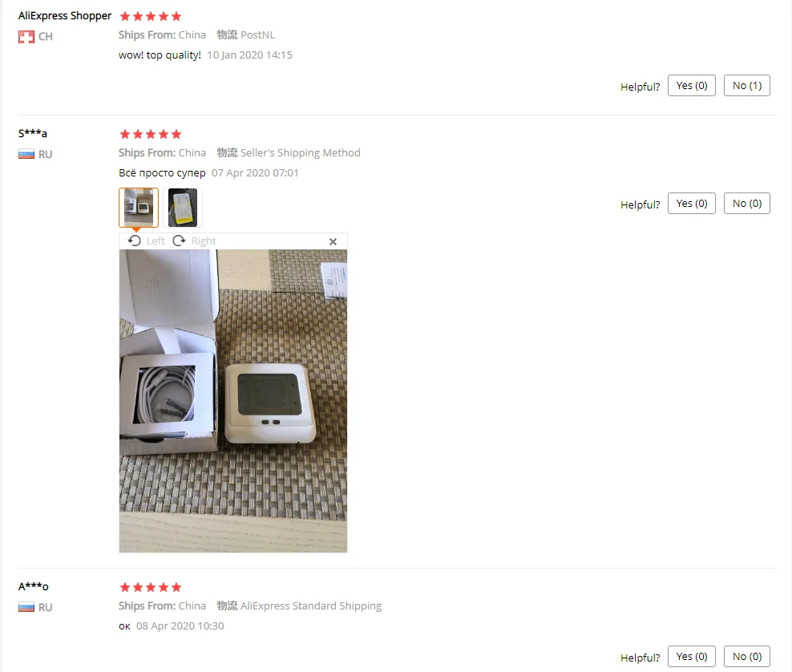The width and height of the screenshot is (792, 672).
Task: Click the five-star rating on A***o's review
Action: (151, 587)
